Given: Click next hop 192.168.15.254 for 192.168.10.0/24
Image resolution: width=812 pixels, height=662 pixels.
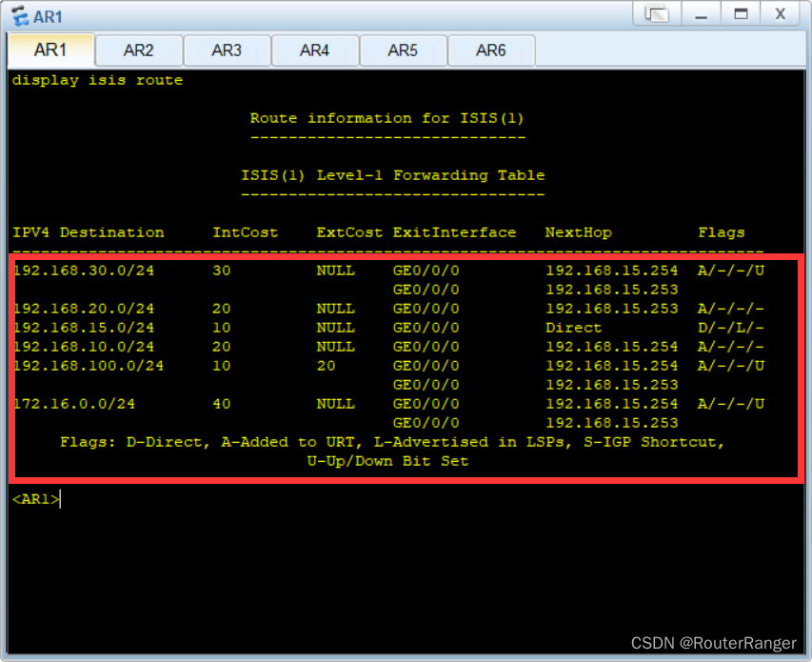Looking at the screenshot, I should [611, 347].
